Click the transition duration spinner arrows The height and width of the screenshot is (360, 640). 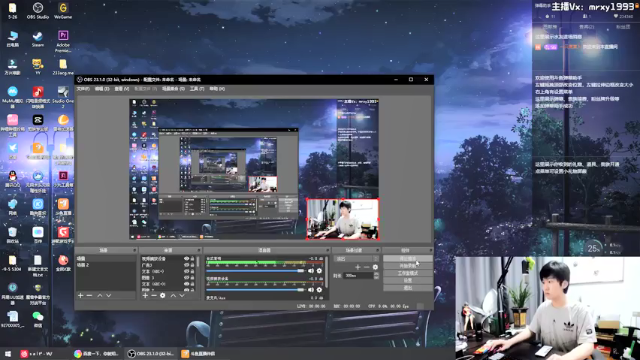pos(376,276)
